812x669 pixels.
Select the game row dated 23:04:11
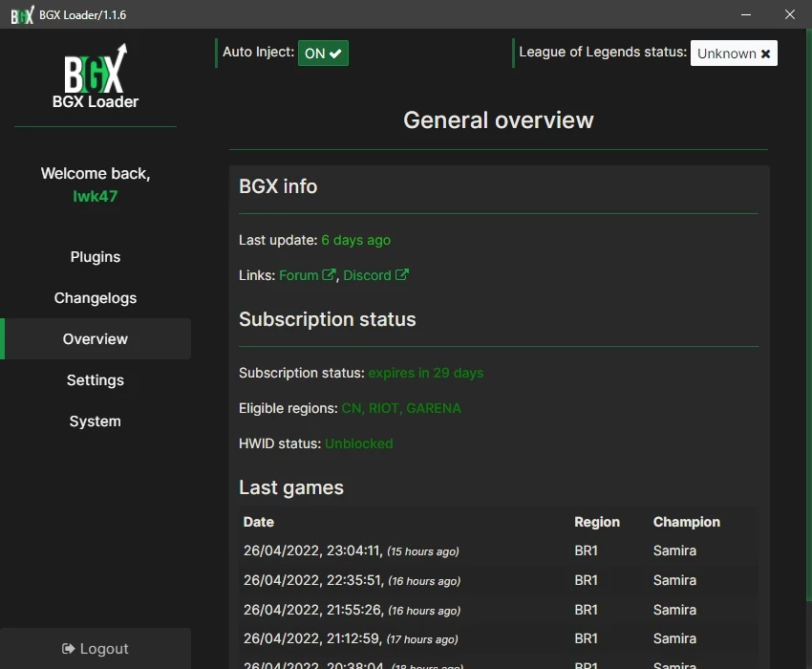click(498, 550)
